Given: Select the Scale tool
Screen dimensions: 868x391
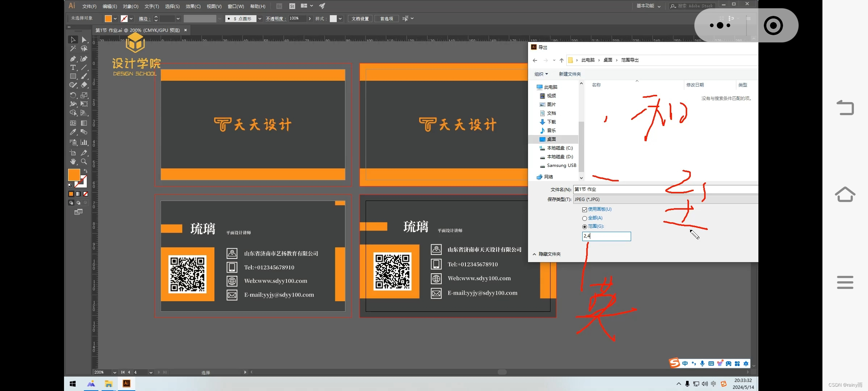Looking at the screenshot, I should coord(84,95).
